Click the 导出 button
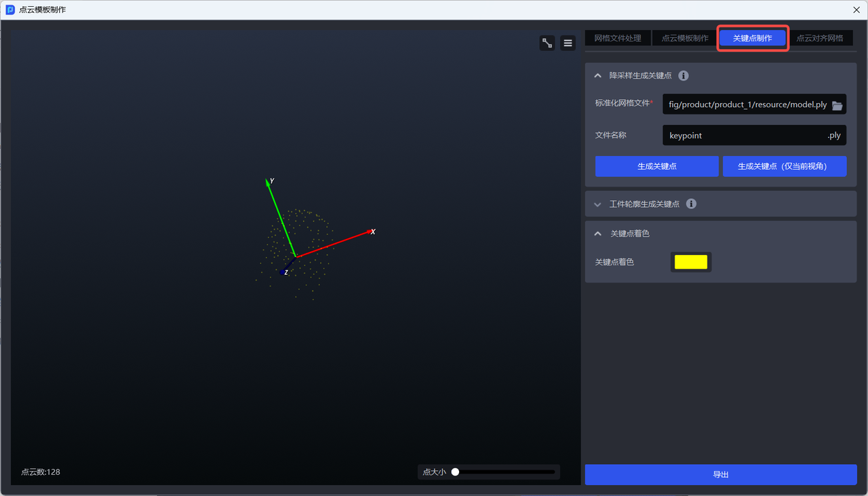This screenshot has height=496, width=868. tap(720, 475)
